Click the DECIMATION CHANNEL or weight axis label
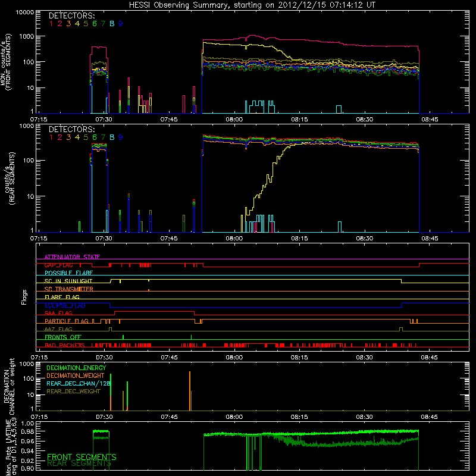 [9, 386]
